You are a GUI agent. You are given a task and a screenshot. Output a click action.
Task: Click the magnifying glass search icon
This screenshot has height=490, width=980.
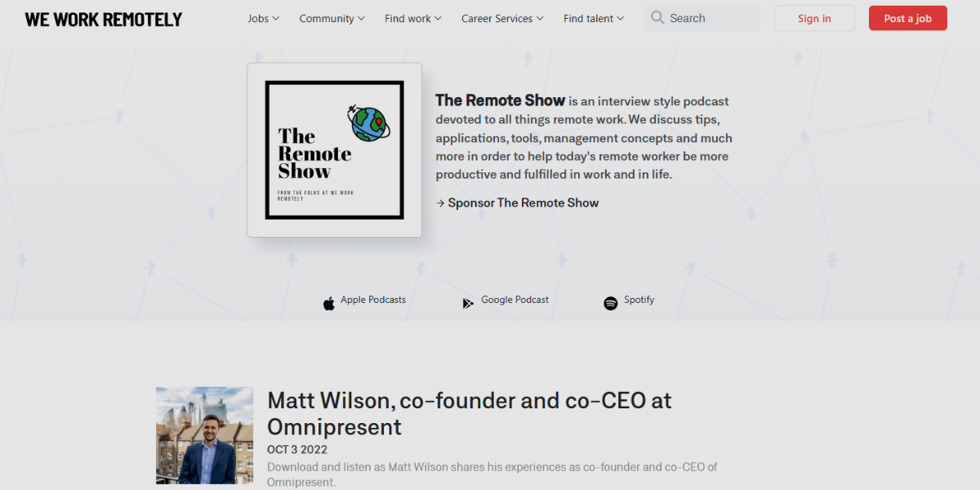(x=657, y=18)
